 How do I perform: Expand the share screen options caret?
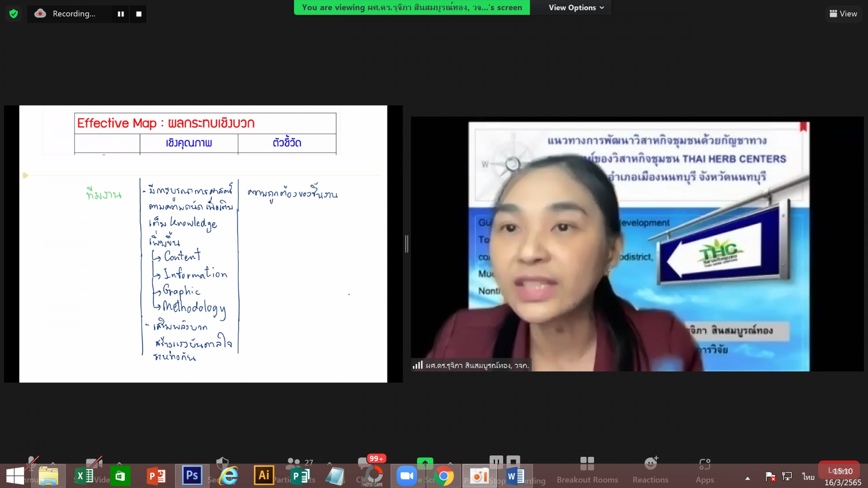(450, 463)
